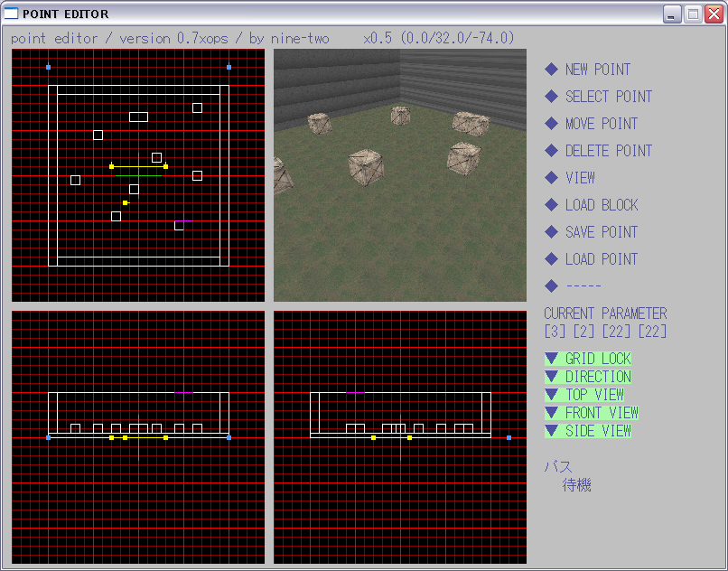Click the triangle arrow beside GRID LOCK
The image size is (728, 571).
(551, 359)
